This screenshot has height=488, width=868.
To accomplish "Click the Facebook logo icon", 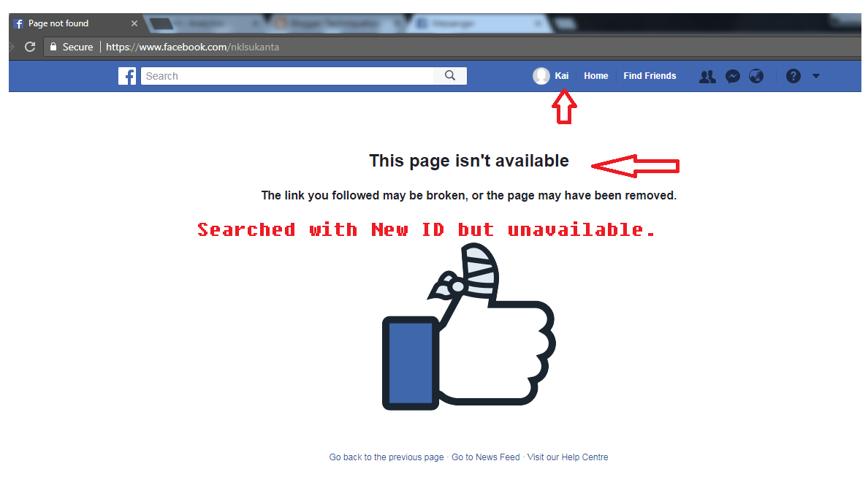I will pyautogui.click(x=127, y=76).
